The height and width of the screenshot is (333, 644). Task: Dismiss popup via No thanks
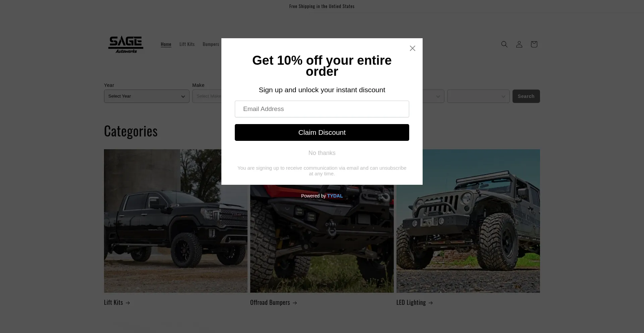[322, 153]
